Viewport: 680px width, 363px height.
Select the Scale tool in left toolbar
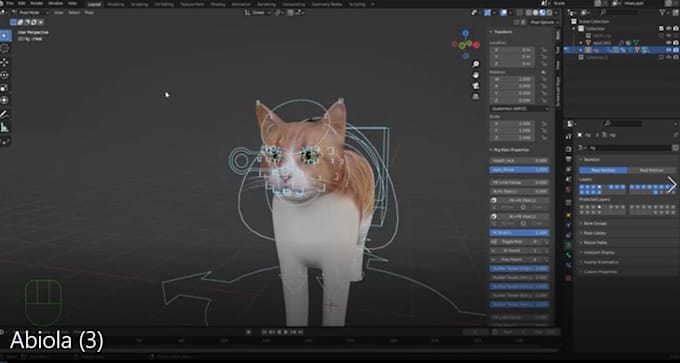click(5, 88)
